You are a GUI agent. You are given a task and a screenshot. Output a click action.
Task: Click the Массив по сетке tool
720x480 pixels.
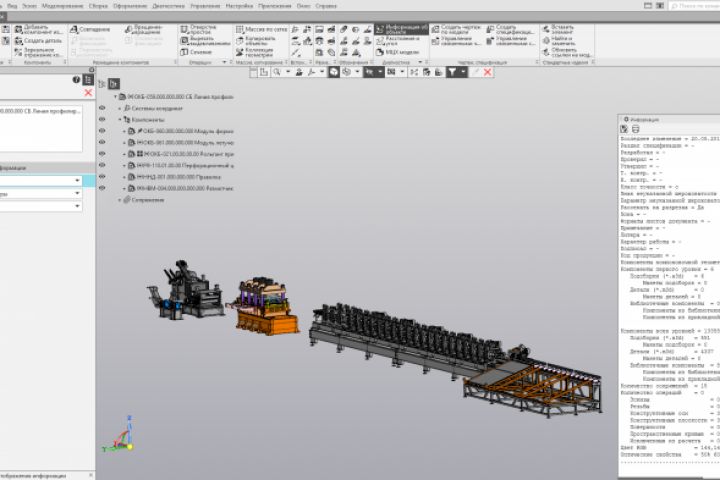pyautogui.click(x=261, y=29)
